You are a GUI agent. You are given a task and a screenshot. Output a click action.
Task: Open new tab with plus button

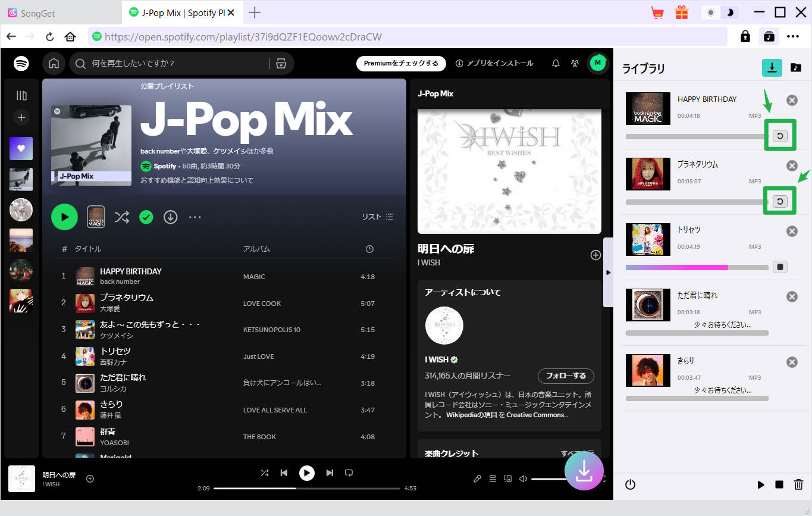(255, 12)
